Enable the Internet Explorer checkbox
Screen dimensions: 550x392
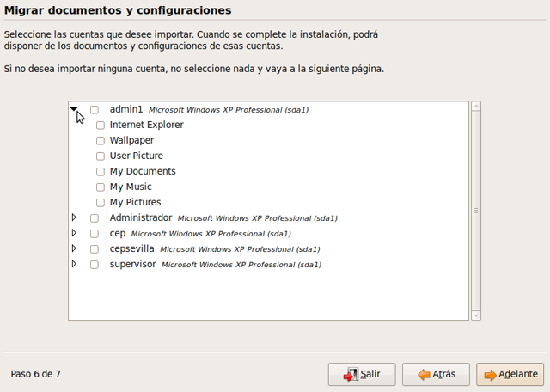[101, 126]
